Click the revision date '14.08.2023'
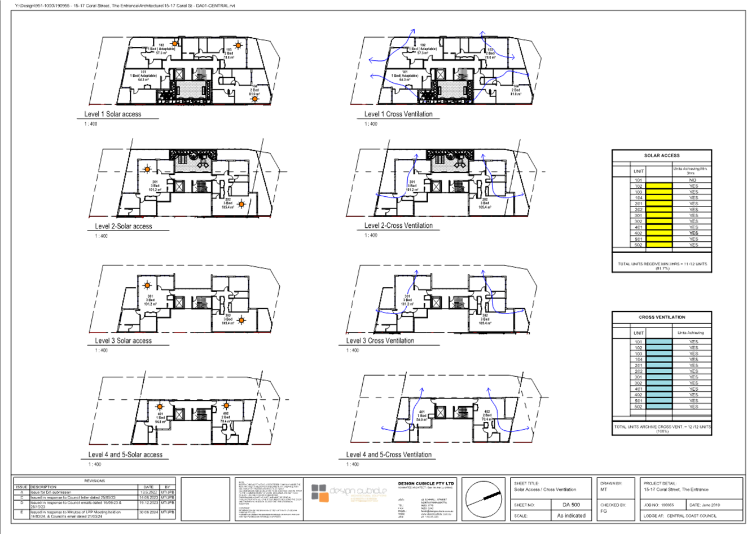Image resolution: width=756 pixels, height=534 pixels. [x=149, y=498]
